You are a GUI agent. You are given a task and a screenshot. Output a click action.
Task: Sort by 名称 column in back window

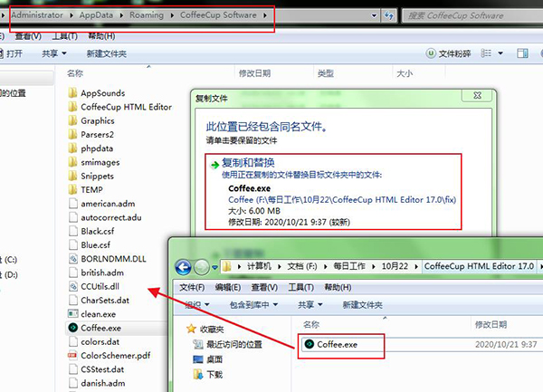coord(75,73)
